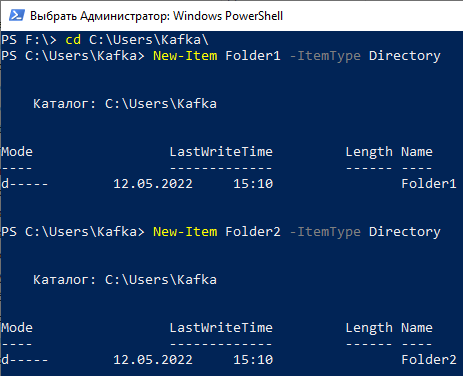Click the second 'Name' column header
The height and width of the screenshot is (376, 463).
click(417, 328)
